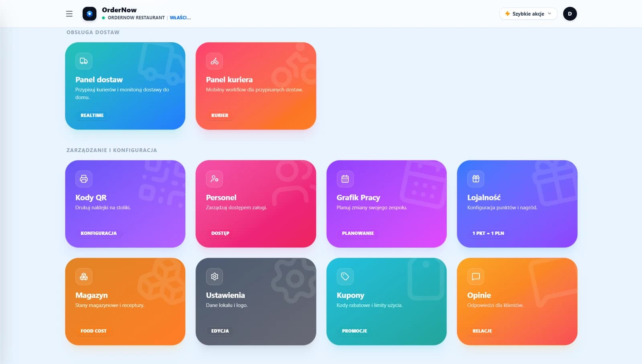Click the truncated WŁAŚCI... role label
The width and height of the screenshot is (642, 364).
(180, 18)
